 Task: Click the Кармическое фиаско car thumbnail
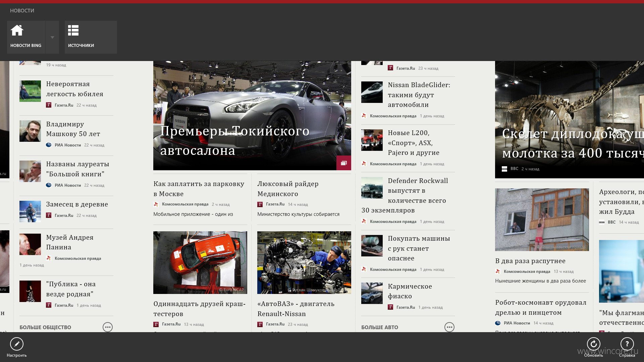(372, 293)
